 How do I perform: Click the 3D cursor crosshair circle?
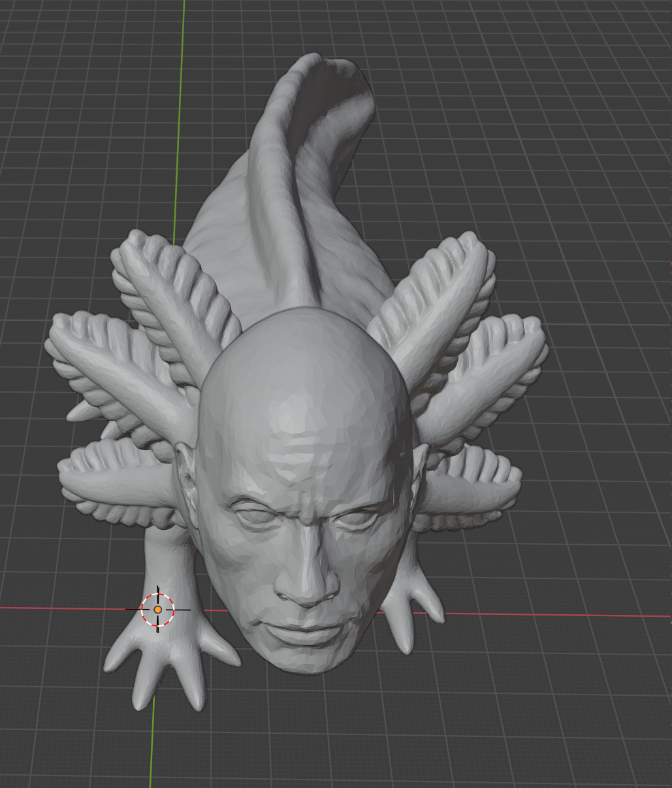[157, 609]
